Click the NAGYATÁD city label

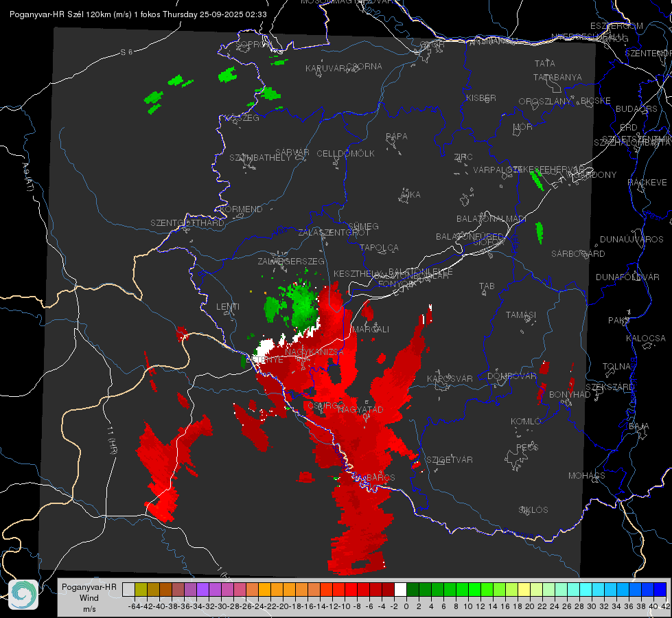click(360, 409)
